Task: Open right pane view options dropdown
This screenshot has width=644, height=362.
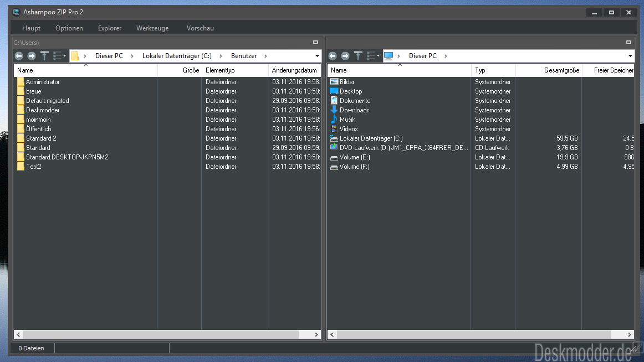Action: coord(373,56)
